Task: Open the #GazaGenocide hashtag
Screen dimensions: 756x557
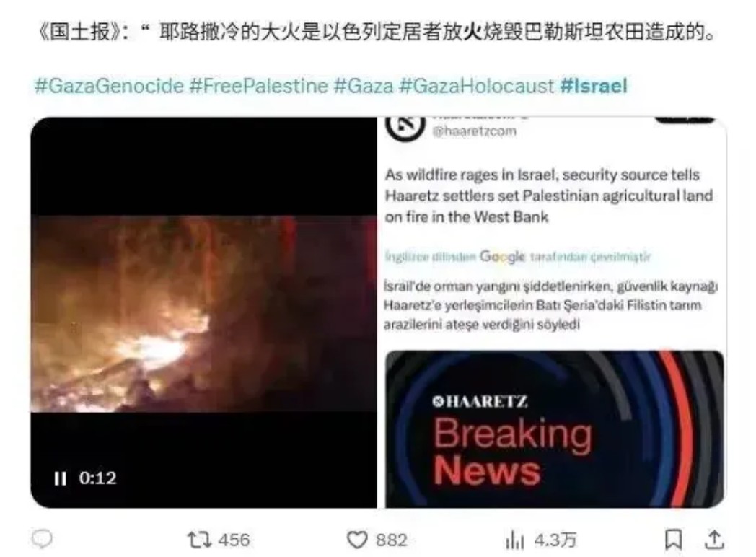Action: [x=110, y=86]
